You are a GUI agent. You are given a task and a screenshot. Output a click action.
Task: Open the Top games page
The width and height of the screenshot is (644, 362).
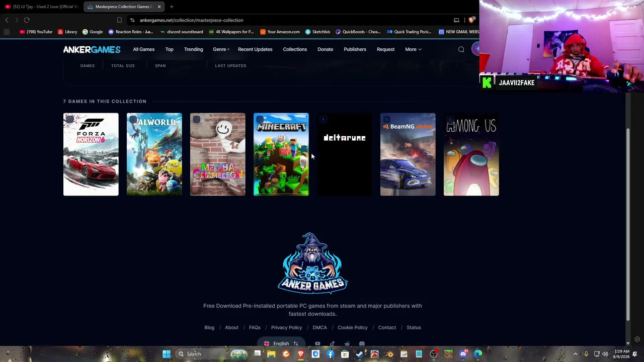(x=169, y=49)
